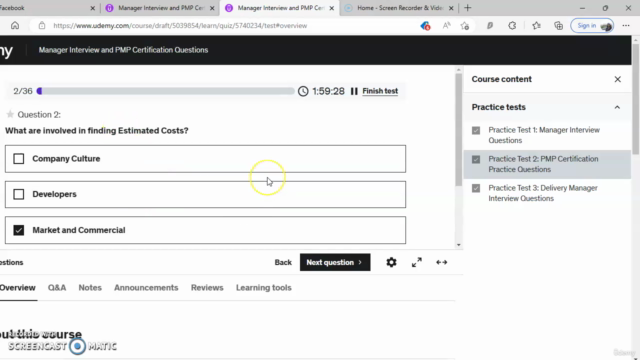Check the Company Culture answer

19,158
